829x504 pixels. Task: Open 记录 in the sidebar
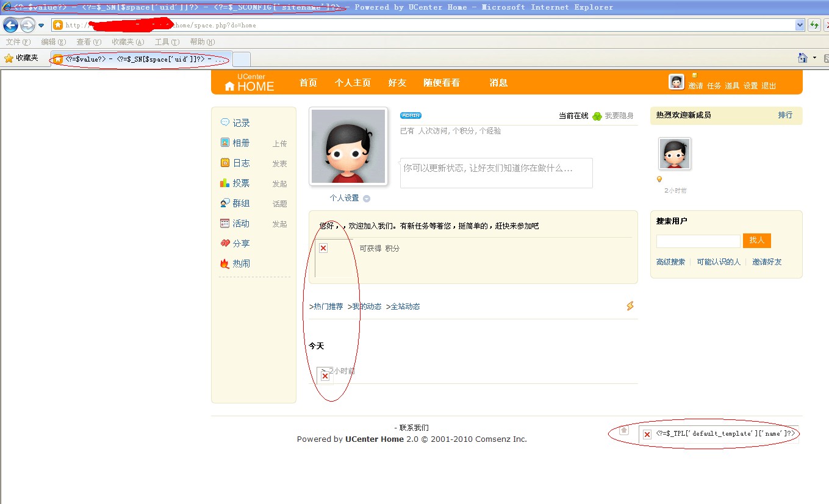241,123
